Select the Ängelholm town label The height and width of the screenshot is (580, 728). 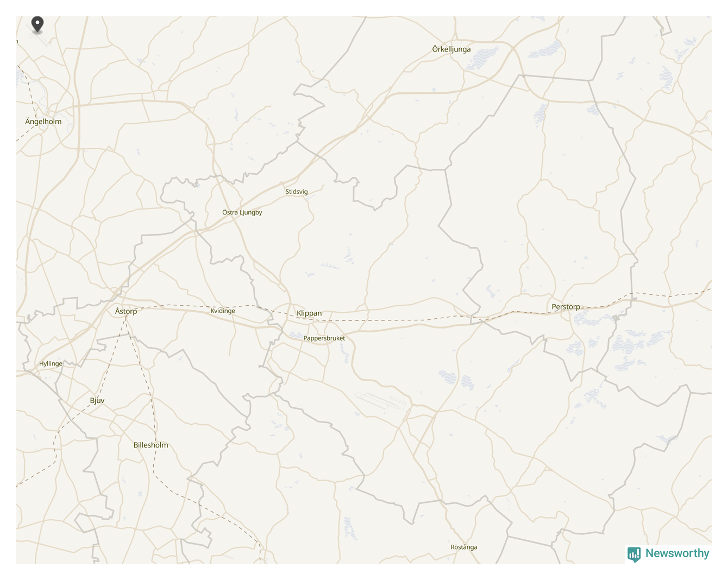tap(43, 122)
